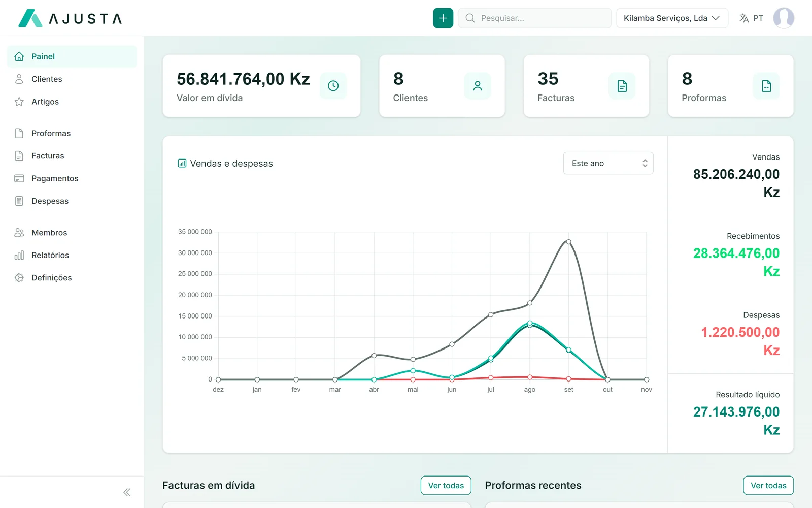Viewport: 812px width, 508px height.
Task: Click the 56.841.764,00 Kz debt value
Action: click(x=243, y=79)
